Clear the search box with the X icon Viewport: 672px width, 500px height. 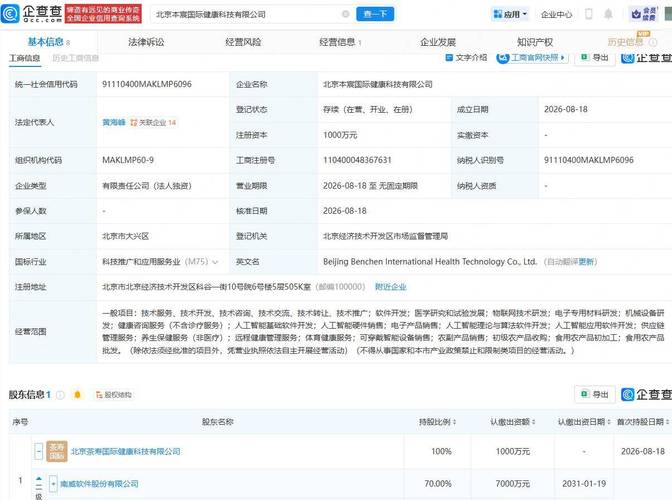coord(345,14)
